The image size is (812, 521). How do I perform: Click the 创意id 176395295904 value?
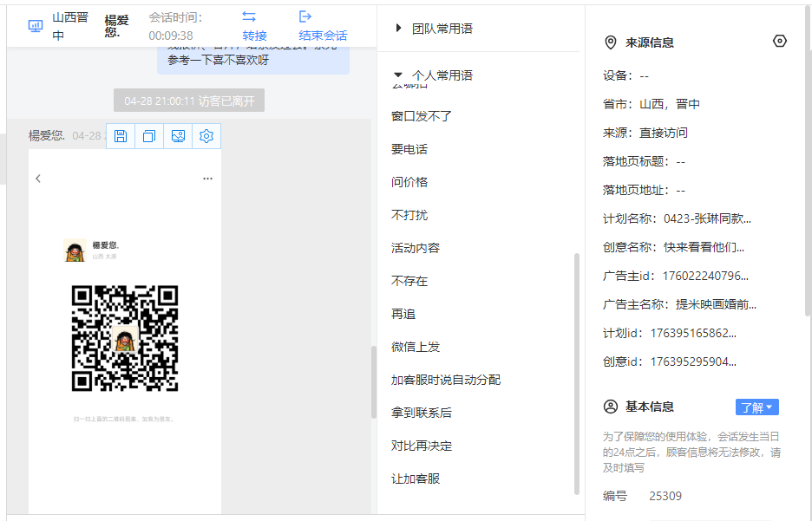click(x=693, y=361)
